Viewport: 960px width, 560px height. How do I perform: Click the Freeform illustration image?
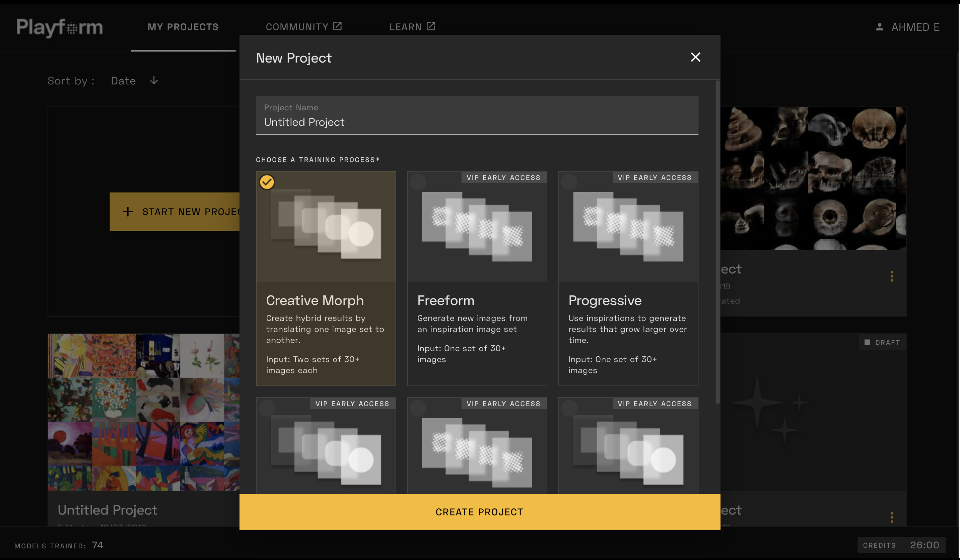[477, 227]
